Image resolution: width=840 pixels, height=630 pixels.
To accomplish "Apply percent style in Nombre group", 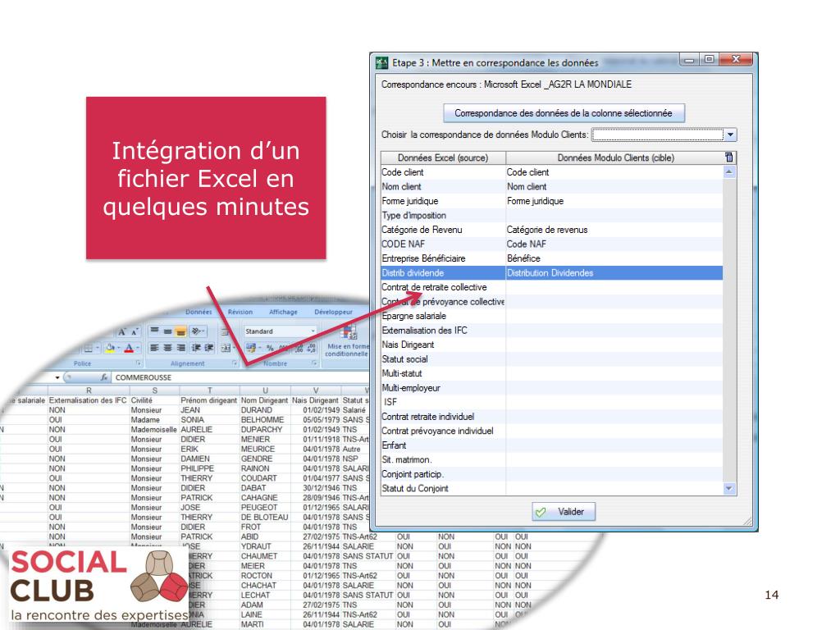I will coord(270,348).
